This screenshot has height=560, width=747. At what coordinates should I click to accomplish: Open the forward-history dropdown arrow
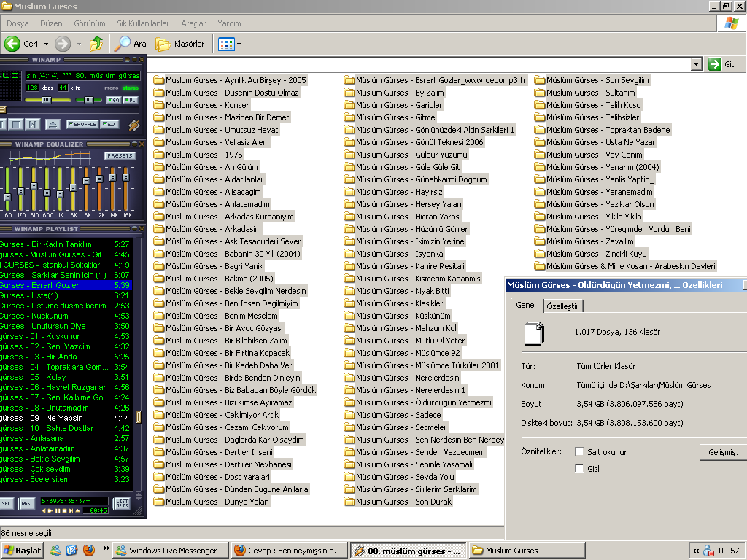point(79,44)
